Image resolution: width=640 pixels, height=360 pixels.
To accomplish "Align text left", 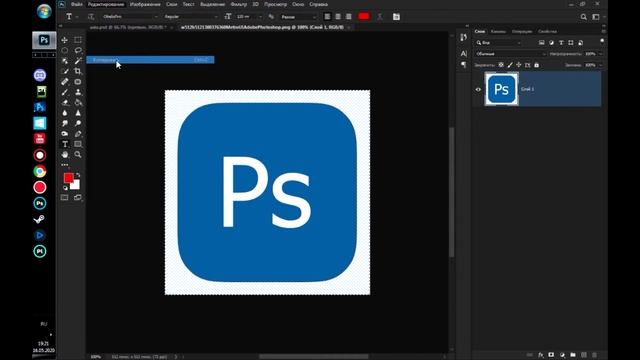I will point(327,17).
